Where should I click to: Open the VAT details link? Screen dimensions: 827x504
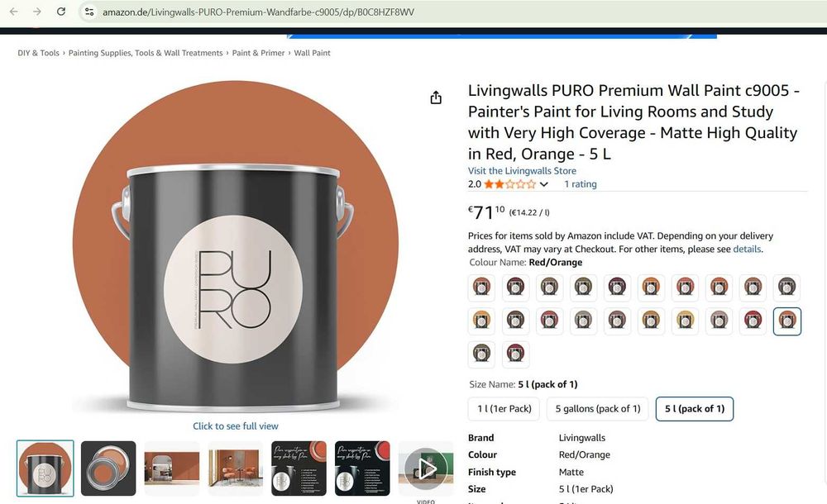point(747,249)
